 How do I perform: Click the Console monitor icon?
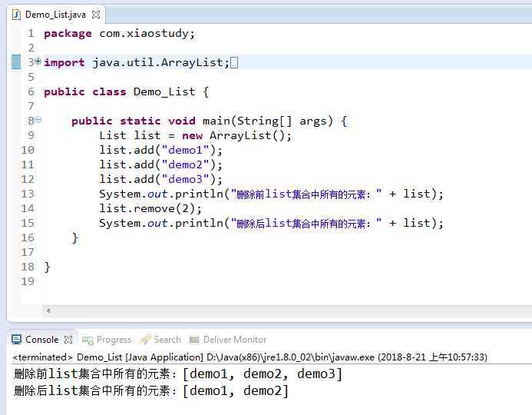point(16,339)
